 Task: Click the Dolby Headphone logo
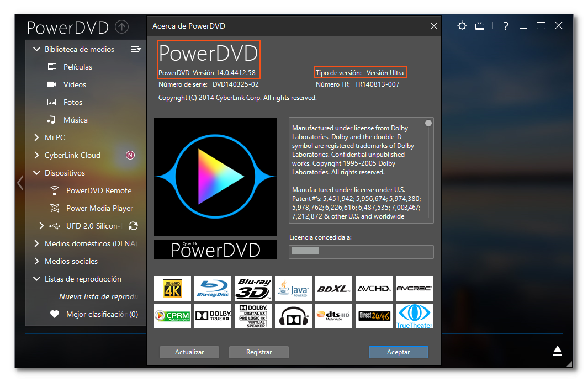[293, 316]
